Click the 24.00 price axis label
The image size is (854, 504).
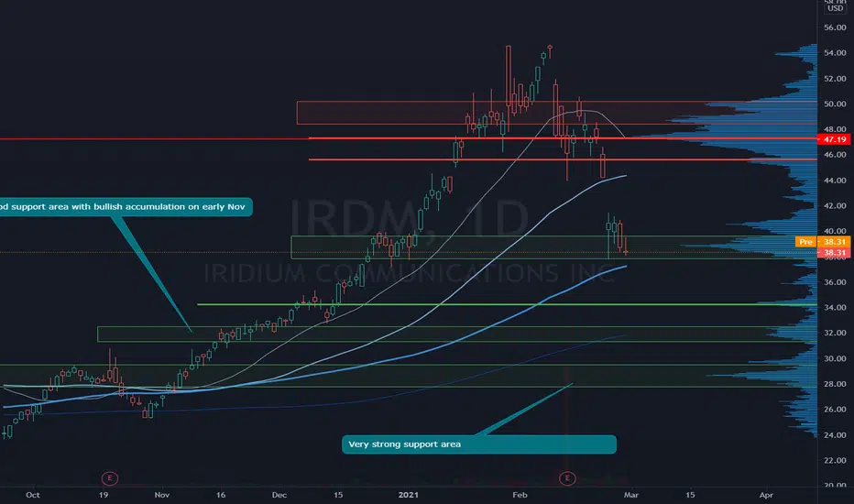(835, 434)
